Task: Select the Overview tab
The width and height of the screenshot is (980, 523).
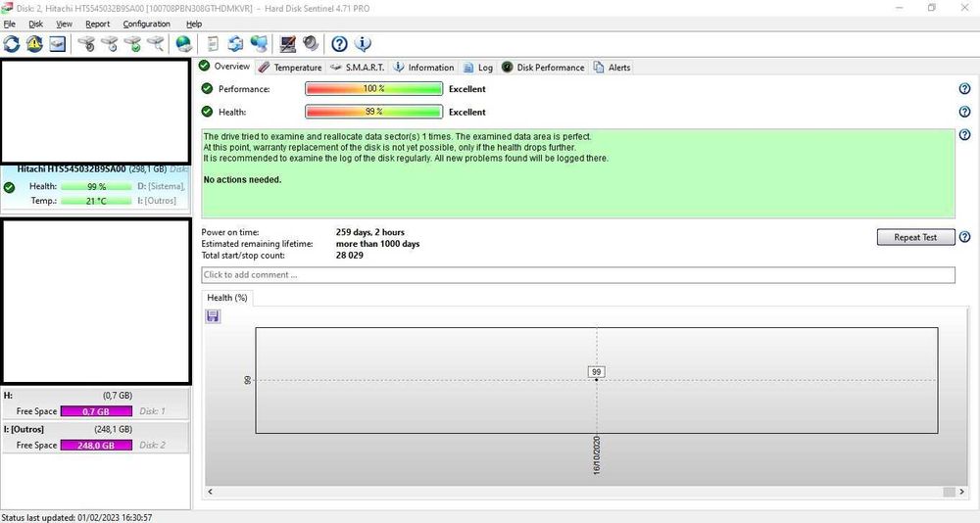Action: 224,67
